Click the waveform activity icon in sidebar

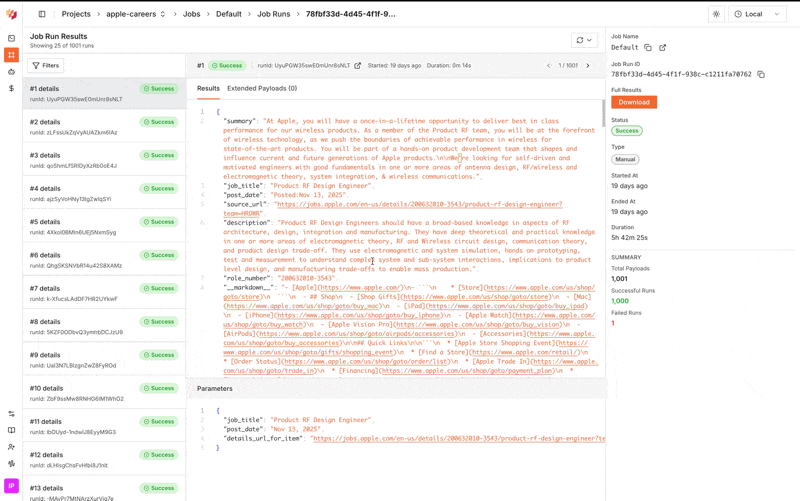pos(11,464)
